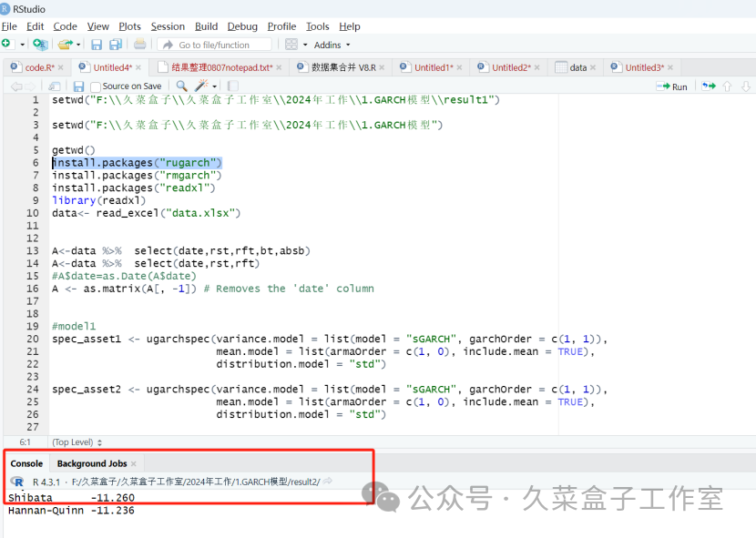The image size is (756, 538).
Task: Open Find/Replace with the magnifying glass icon
Action: [181, 86]
